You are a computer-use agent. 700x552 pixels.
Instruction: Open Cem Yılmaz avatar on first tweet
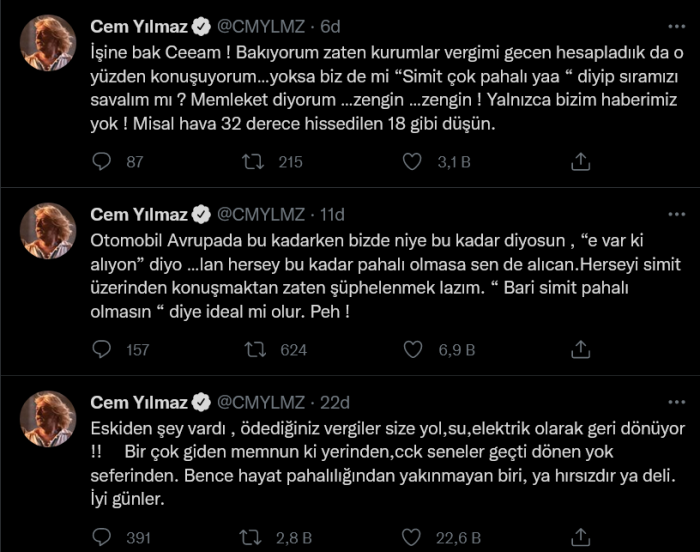pyautogui.click(x=48, y=43)
